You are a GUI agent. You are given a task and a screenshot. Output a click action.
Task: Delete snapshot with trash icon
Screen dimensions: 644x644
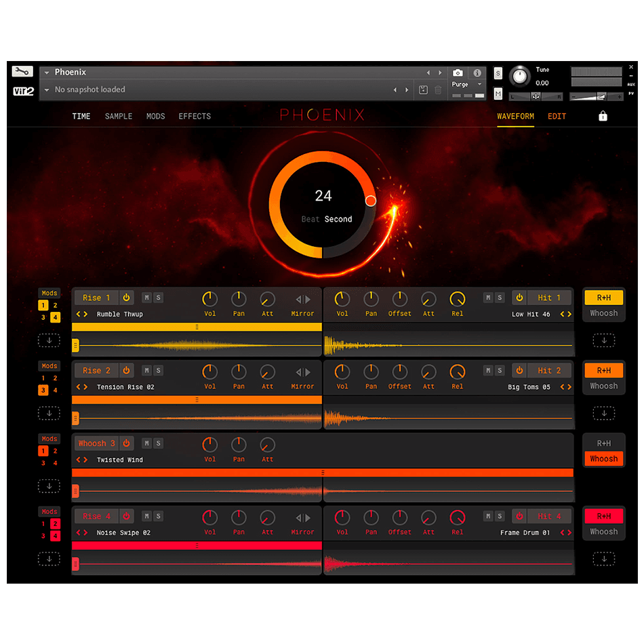tap(438, 90)
